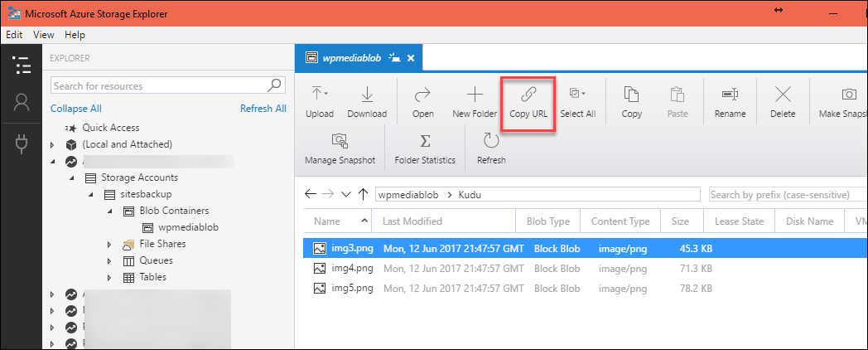Expand the Queues node

click(109, 260)
